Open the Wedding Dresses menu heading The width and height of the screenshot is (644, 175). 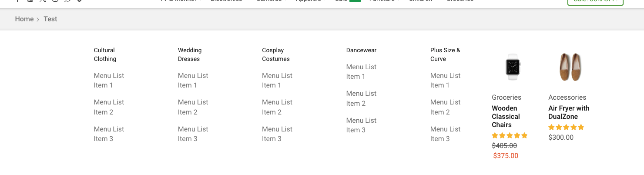click(190, 54)
